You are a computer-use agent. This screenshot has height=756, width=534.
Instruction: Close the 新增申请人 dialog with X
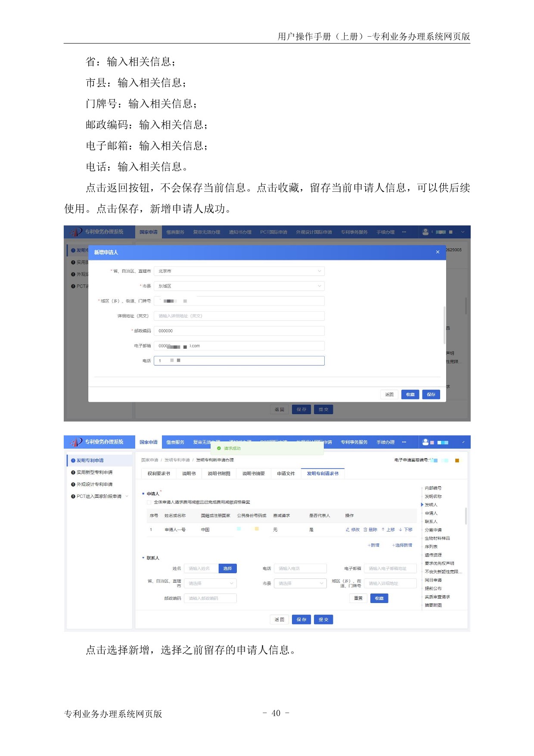(438, 252)
